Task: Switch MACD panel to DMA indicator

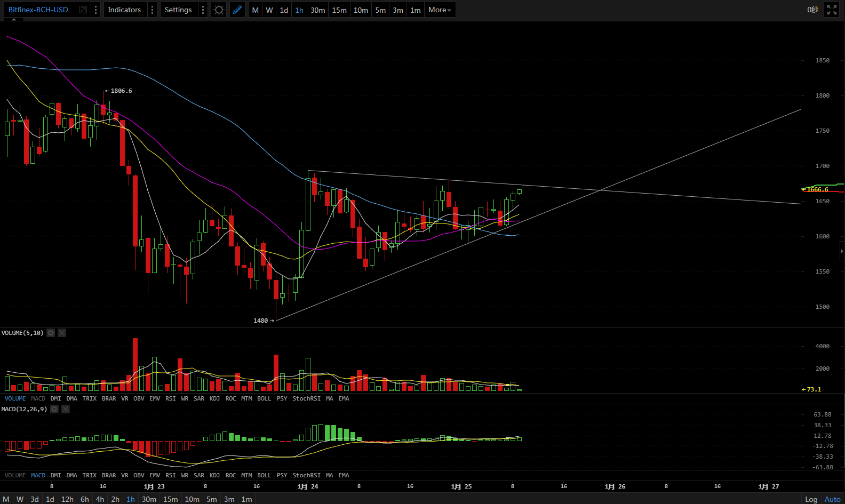Action: 71,475
